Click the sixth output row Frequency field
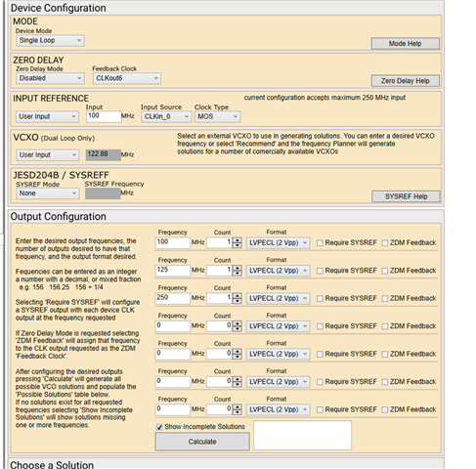The width and height of the screenshot is (476, 469). (173, 382)
